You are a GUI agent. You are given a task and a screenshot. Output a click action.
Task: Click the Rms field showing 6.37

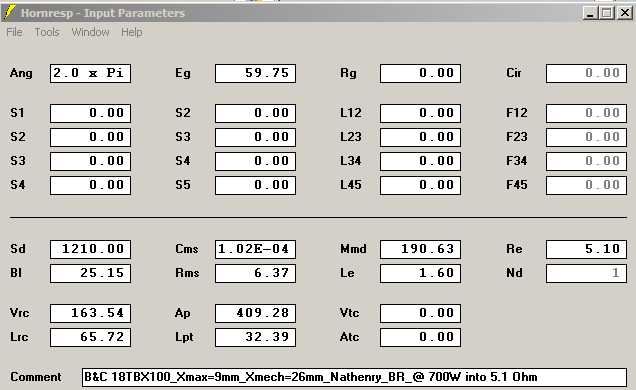256,273
